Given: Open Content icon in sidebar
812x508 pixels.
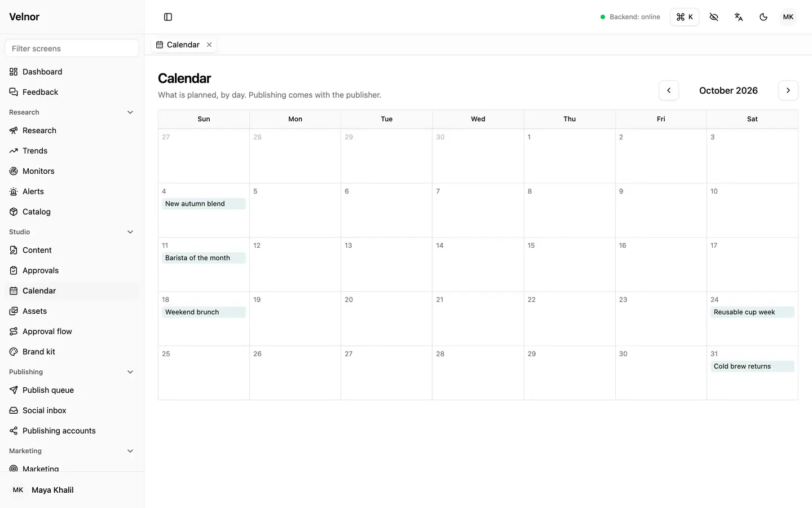Looking at the screenshot, I should coord(14,250).
